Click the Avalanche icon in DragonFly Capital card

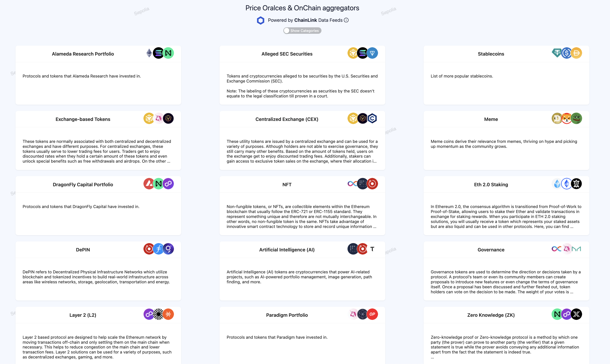pos(149,184)
